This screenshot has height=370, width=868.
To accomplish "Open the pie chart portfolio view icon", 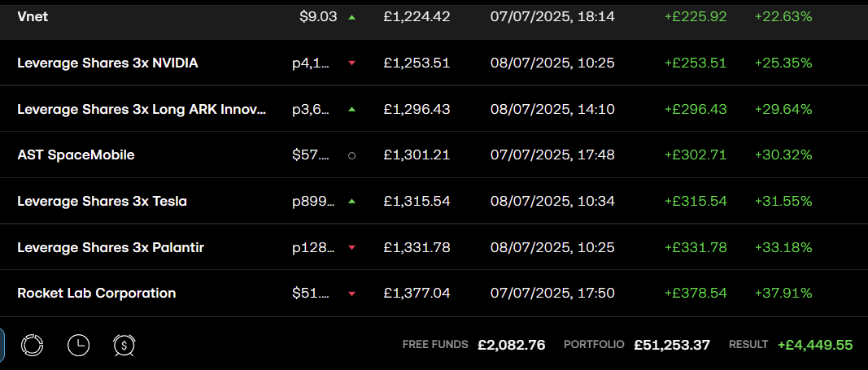I will 32,345.
